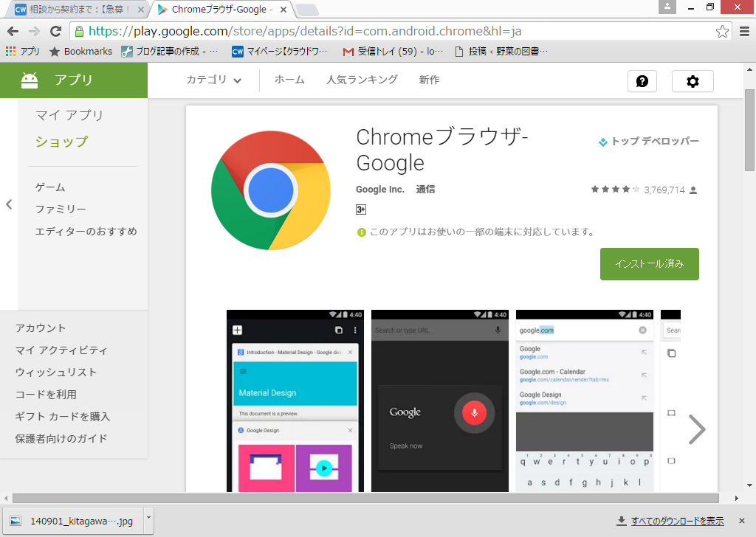756x537 pixels.
Task: Collapse sidebar with left chevron
Action: pos(9,204)
